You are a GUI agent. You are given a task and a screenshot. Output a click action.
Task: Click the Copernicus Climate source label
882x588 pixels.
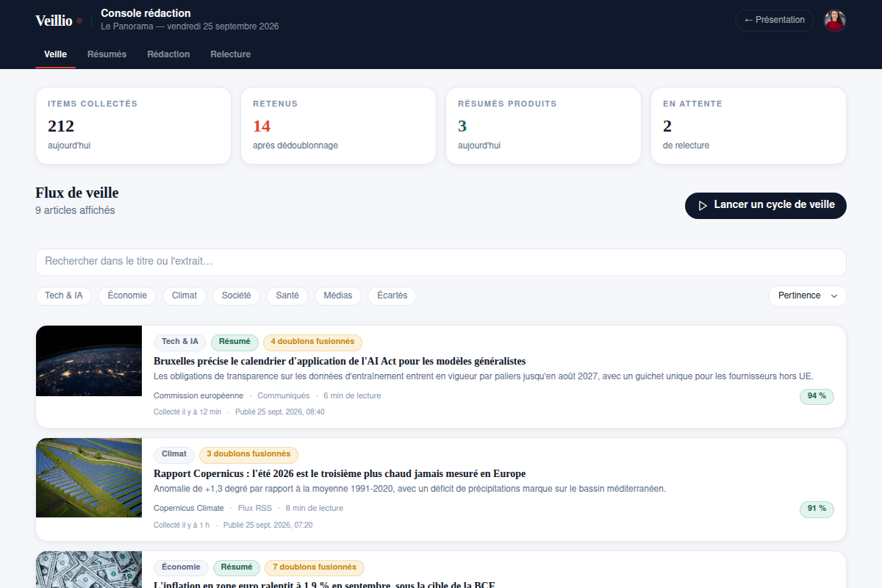[x=189, y=508]
